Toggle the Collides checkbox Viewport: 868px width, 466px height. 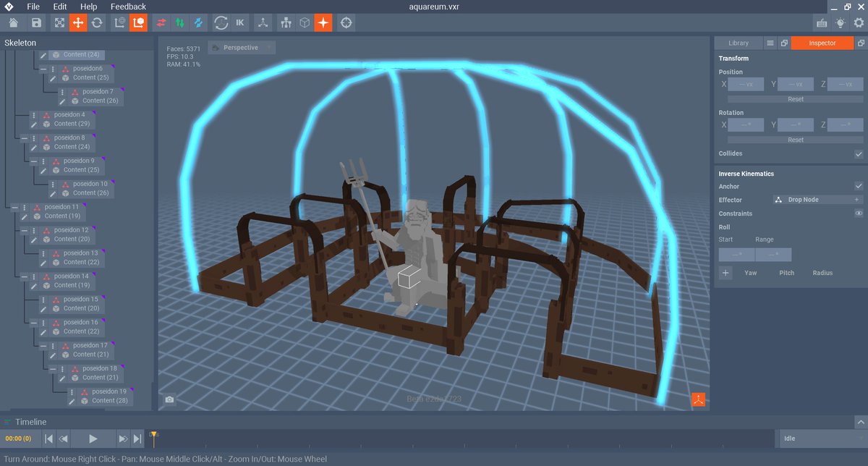click(x=859, y=154)
